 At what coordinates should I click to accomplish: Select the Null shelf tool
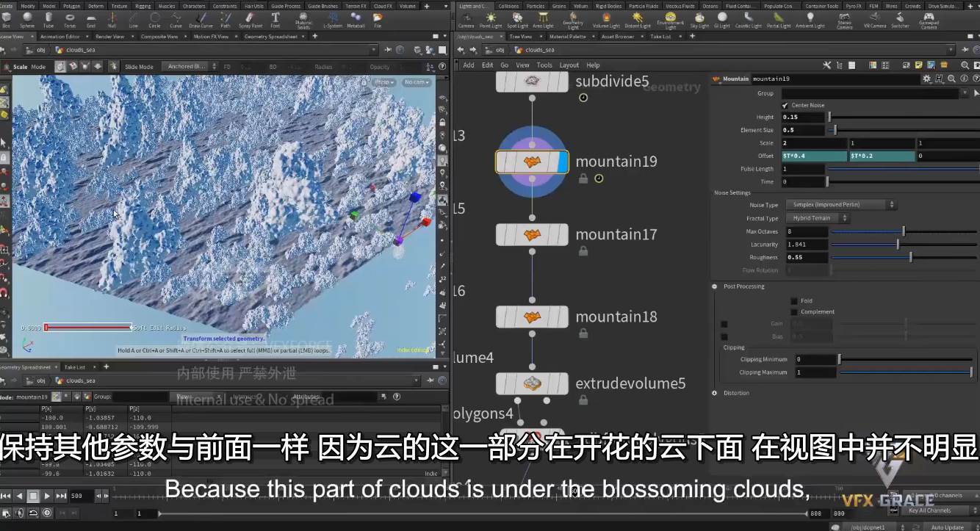[112, 19]
